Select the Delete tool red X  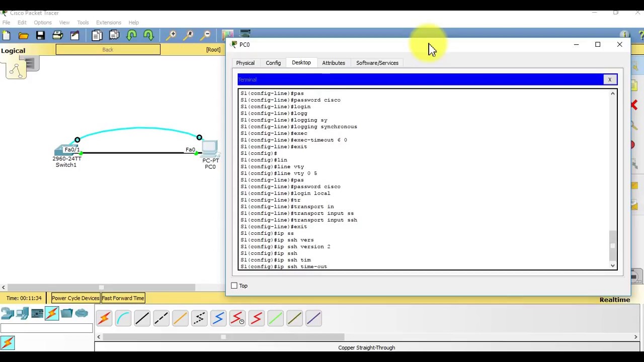634,105
